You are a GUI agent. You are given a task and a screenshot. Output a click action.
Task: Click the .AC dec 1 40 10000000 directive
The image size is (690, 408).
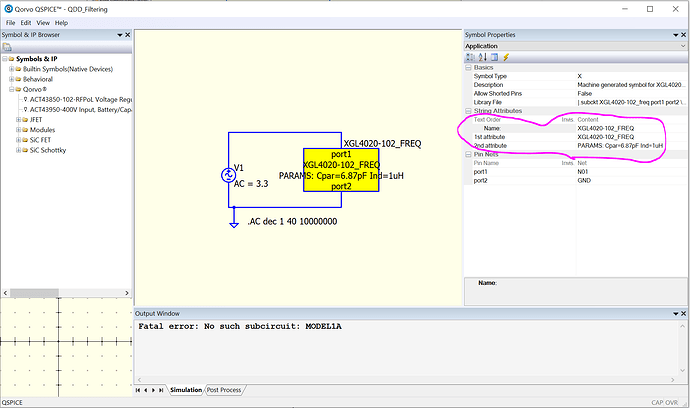click(292, 222)
